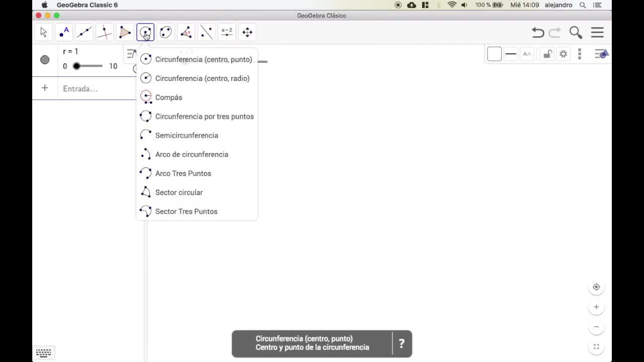Click the screen recording status icon
The width and height of the screenshot is (644, 362).
[x=398, y=5]
